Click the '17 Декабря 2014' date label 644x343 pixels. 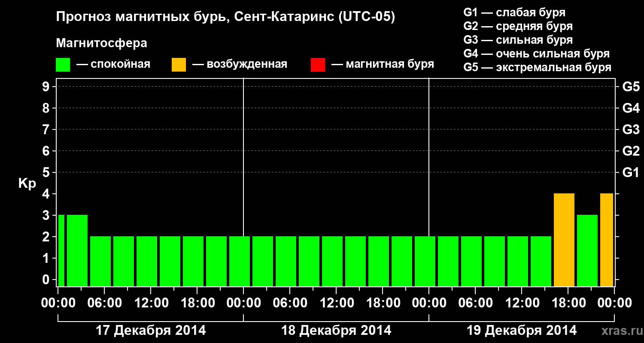[151, 331]
